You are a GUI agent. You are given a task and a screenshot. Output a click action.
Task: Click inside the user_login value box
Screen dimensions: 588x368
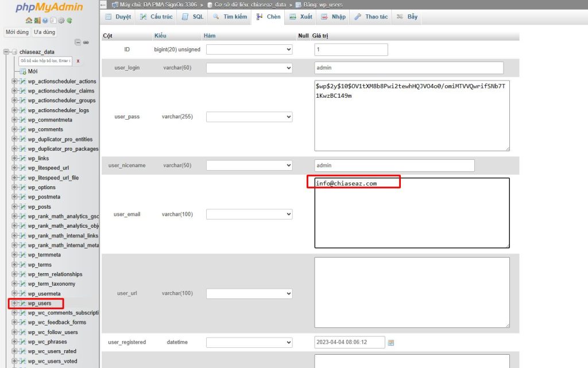point(408,68)
